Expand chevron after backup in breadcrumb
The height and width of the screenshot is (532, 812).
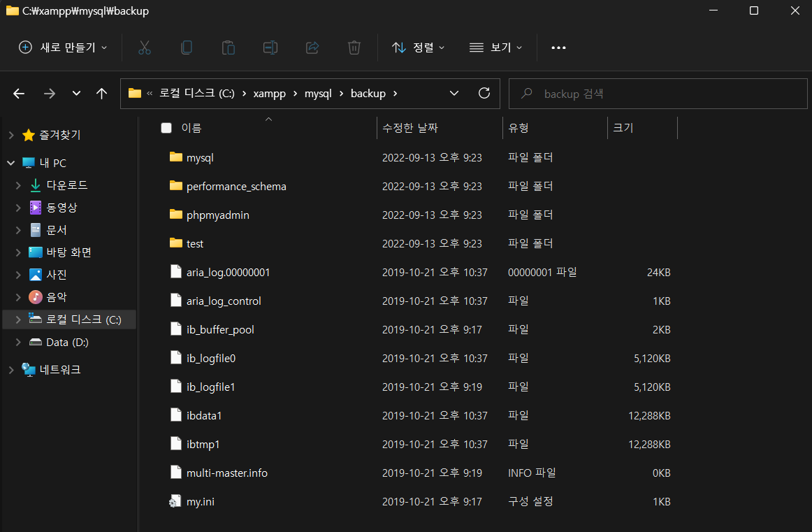click(x=395, y=93)
